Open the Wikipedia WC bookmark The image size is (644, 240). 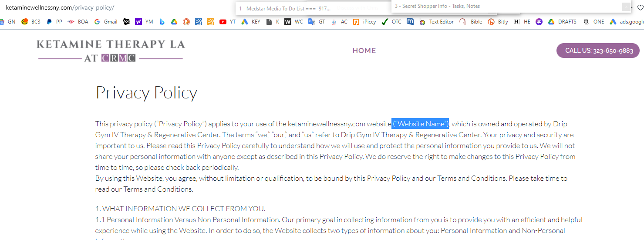294,22
